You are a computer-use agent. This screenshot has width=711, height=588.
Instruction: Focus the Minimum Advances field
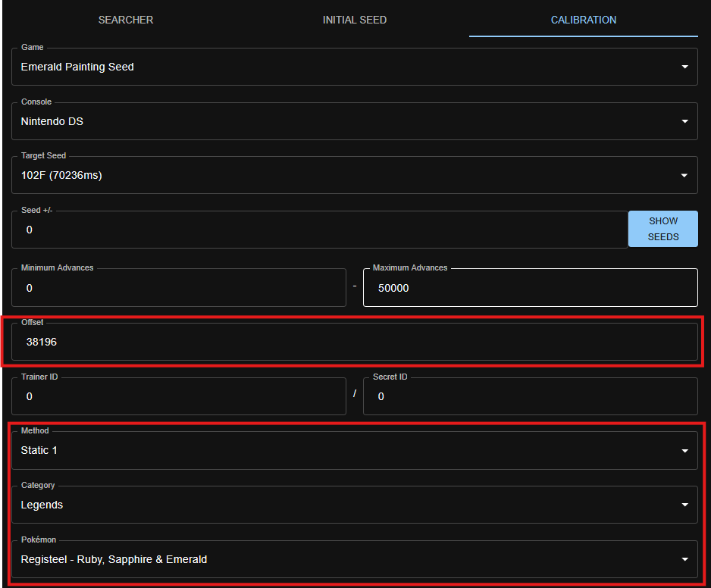pyautogui.click(x=179, y=289)
